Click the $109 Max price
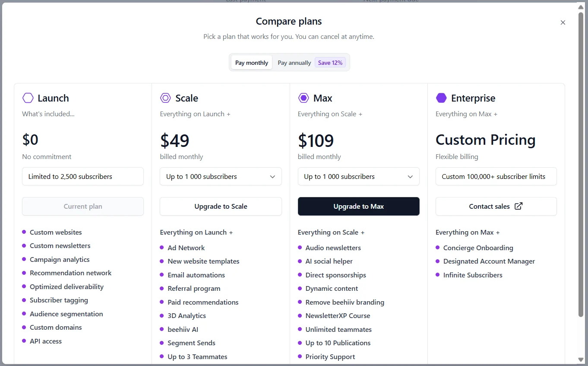The width and height of the screenshot is (588, 366). [x=316, y=140]
